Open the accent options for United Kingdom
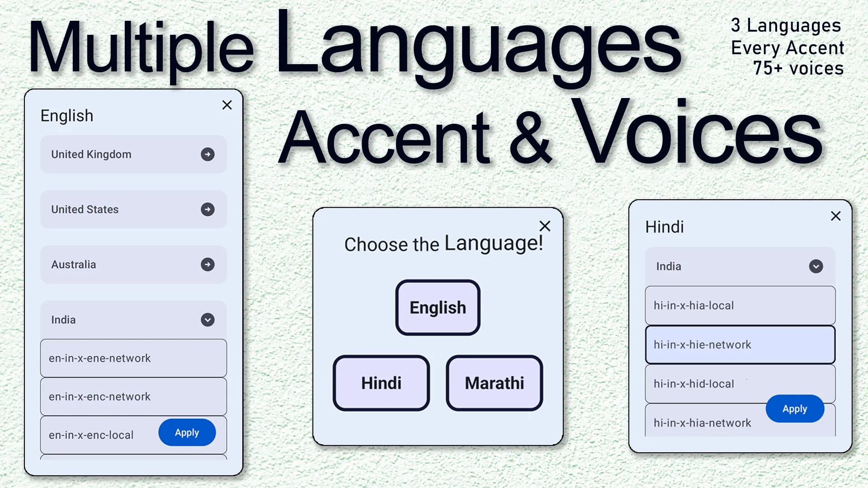 tap(208, 154)
